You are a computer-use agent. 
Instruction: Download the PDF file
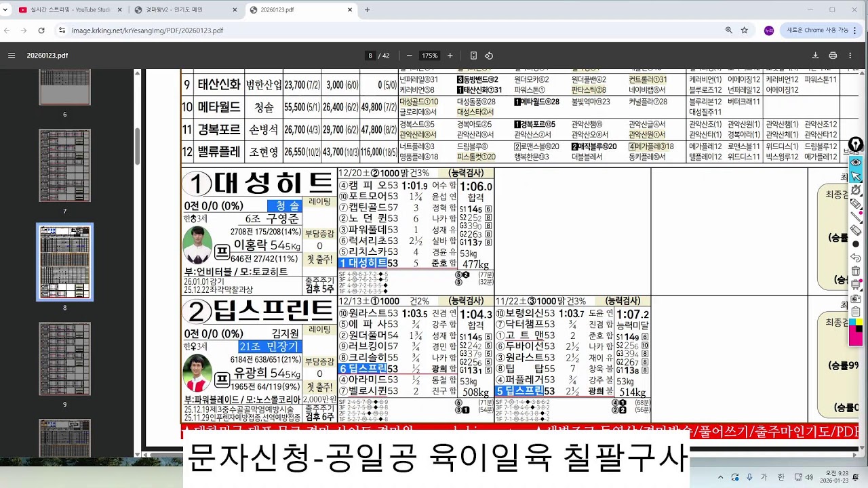[815, 56]
